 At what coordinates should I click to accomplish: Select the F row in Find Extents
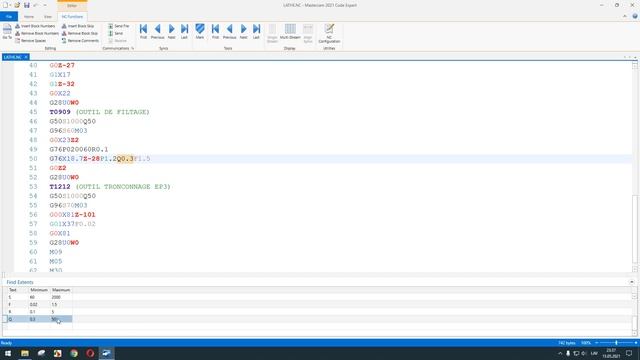40,304
